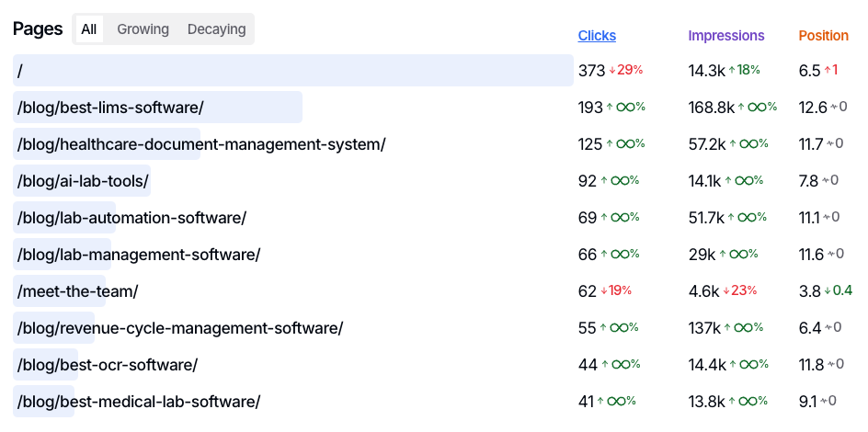Click the green 18% impressions increase indicator
Viewport: 868px width, 432px height.
coord(744,70)
